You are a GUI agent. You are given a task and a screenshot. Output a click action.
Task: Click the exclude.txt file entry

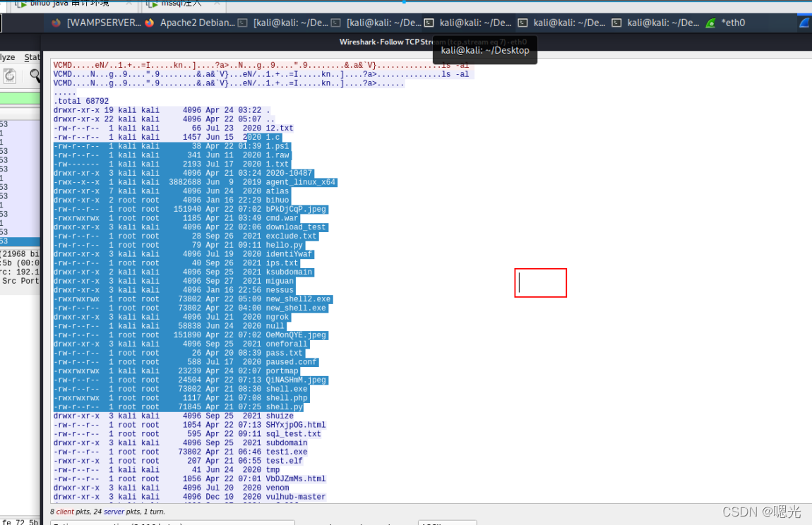point(292,236)
